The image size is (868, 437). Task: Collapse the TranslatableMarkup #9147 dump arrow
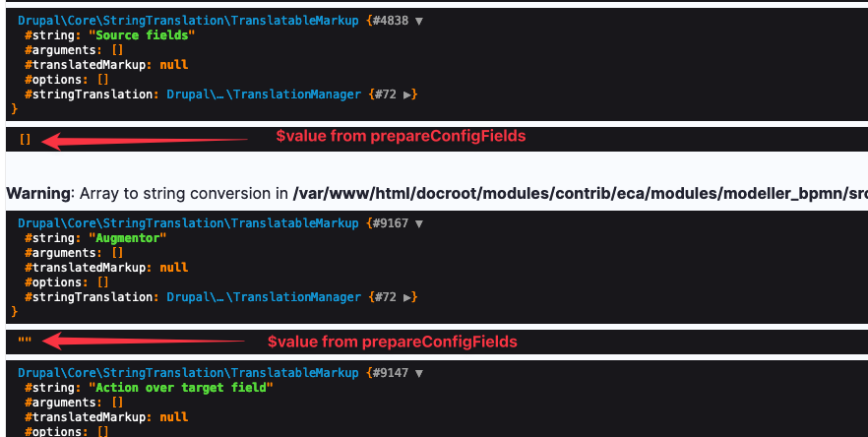(x=419, y=373)
